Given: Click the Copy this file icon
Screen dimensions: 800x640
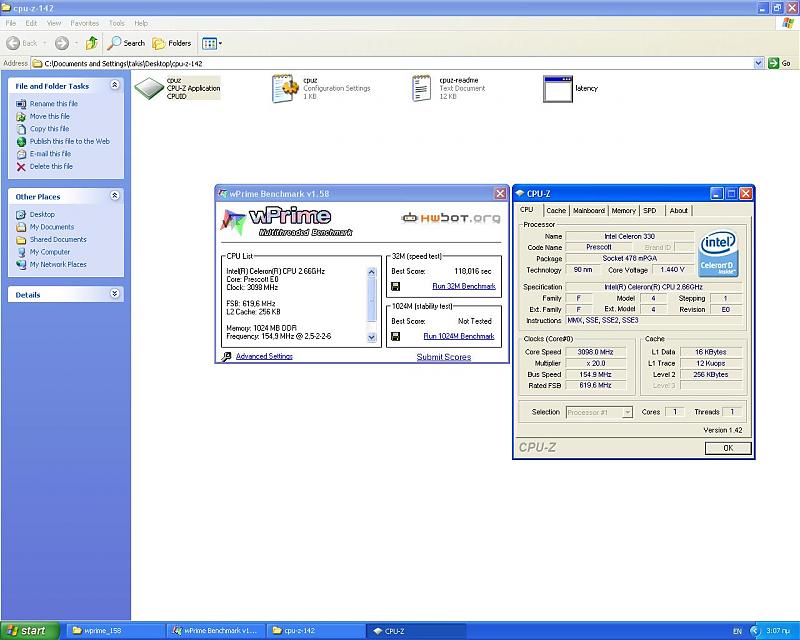Looking at the screenshot, I should (21, 129).
